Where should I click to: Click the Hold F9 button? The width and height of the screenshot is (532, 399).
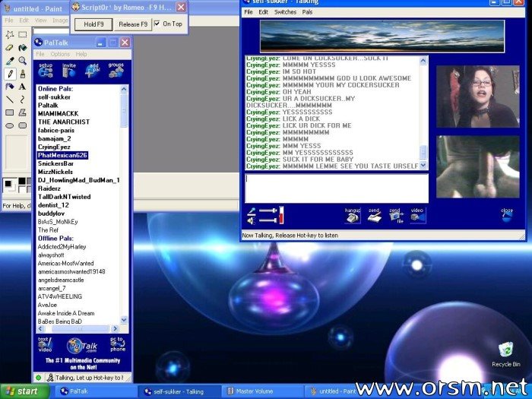coord(93,24)
